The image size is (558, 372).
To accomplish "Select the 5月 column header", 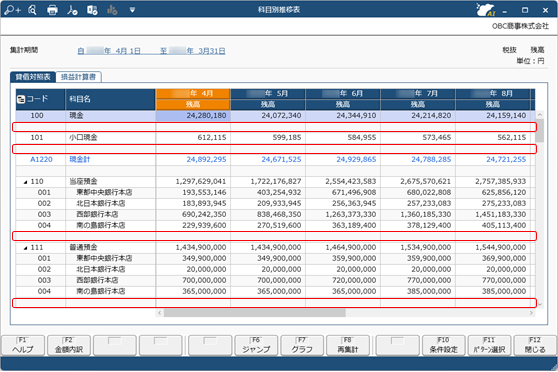I will (268, 94).
